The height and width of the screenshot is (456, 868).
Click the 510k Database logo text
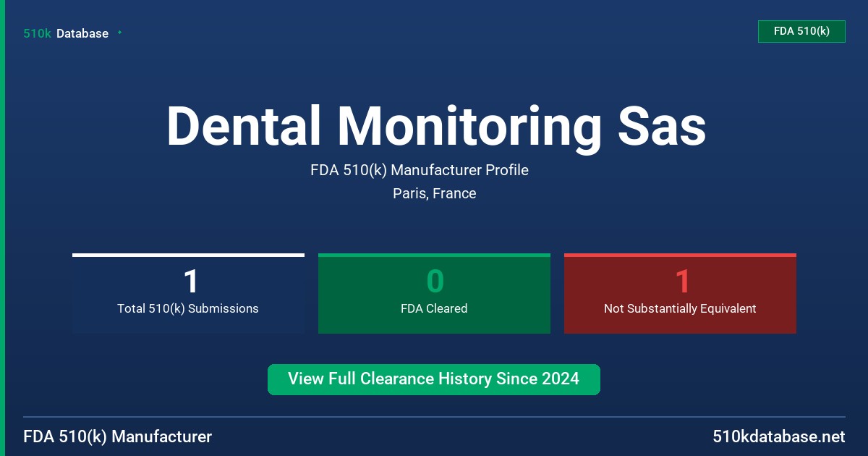(66, 33)
